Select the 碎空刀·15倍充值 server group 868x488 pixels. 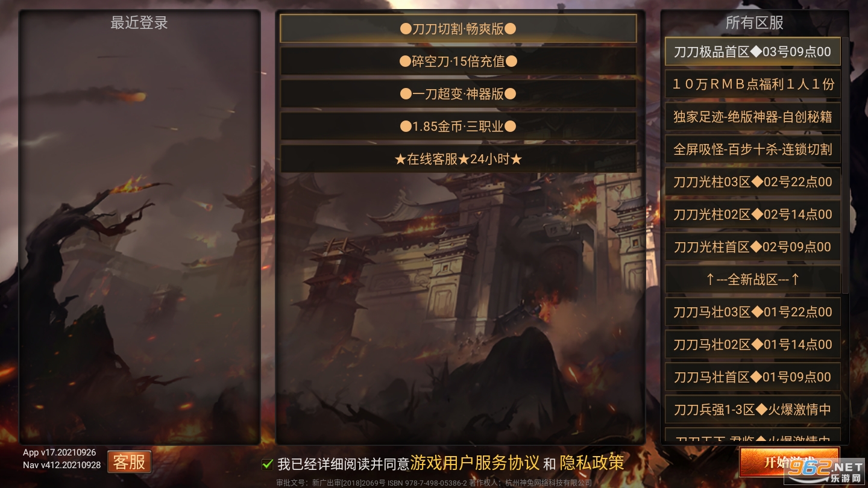pos(458,61)
